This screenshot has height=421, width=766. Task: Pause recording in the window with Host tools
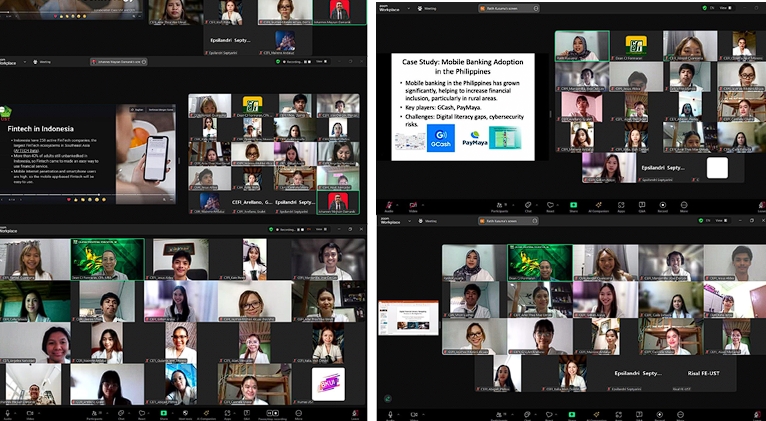pyautogui.click(x=269, y=413)
